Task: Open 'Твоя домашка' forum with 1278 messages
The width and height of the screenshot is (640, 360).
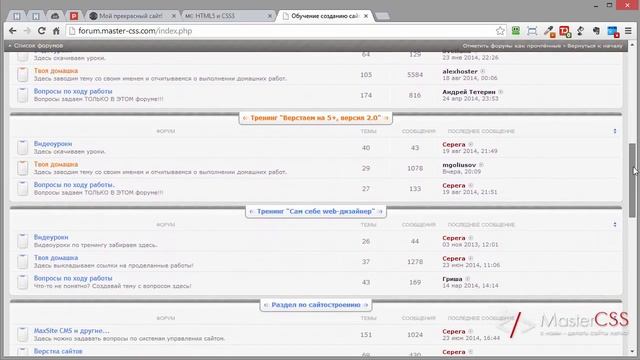Action: point(56,258)
